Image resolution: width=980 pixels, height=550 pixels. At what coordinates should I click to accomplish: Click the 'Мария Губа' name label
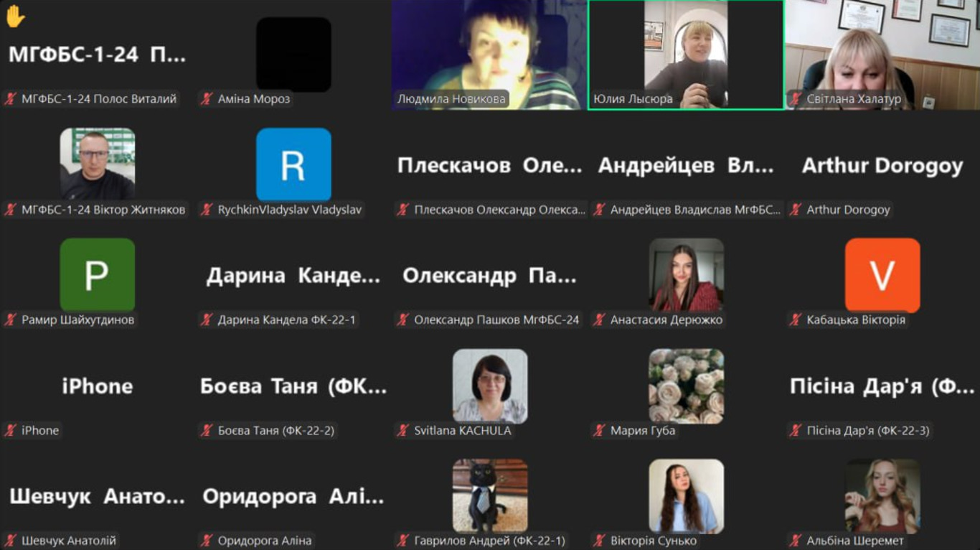tap(643, 430)
